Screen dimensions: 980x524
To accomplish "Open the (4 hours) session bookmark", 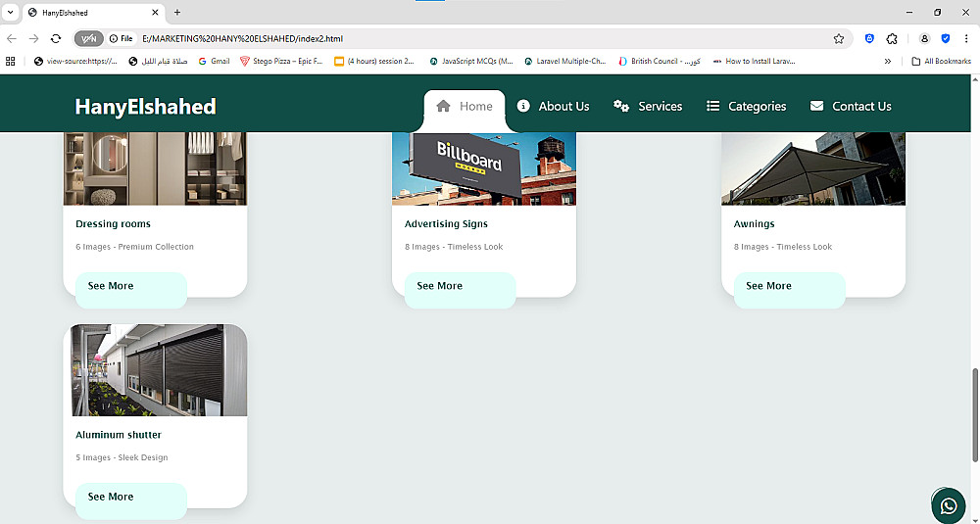I will coord(374,61).
